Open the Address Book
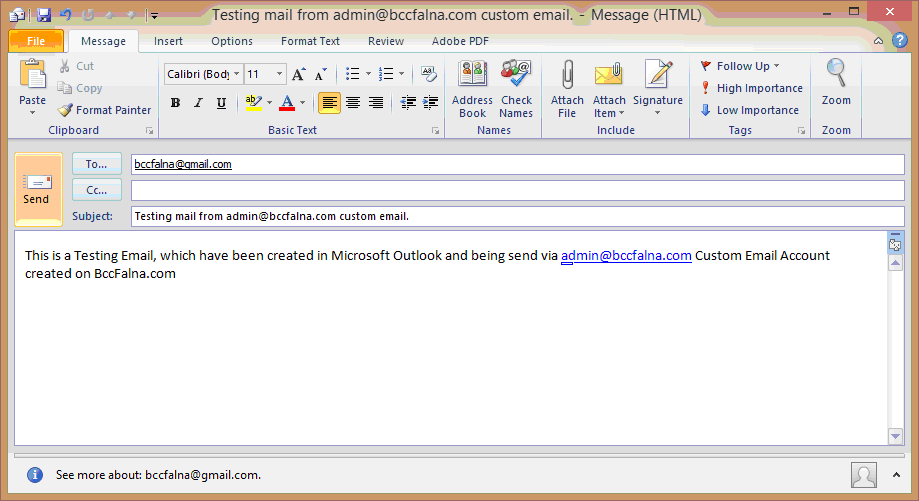919x501 pixels. click(472, 89)
